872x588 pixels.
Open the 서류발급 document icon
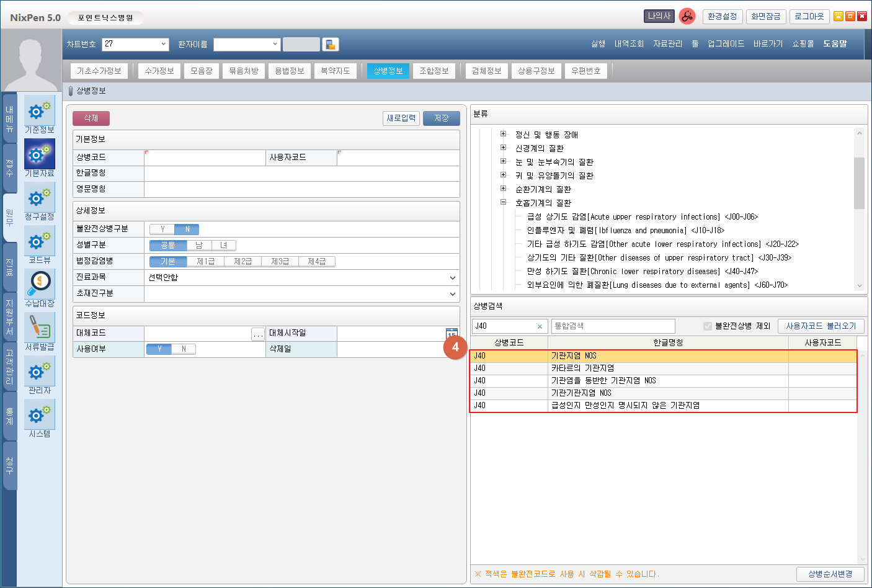coord(39,327)
